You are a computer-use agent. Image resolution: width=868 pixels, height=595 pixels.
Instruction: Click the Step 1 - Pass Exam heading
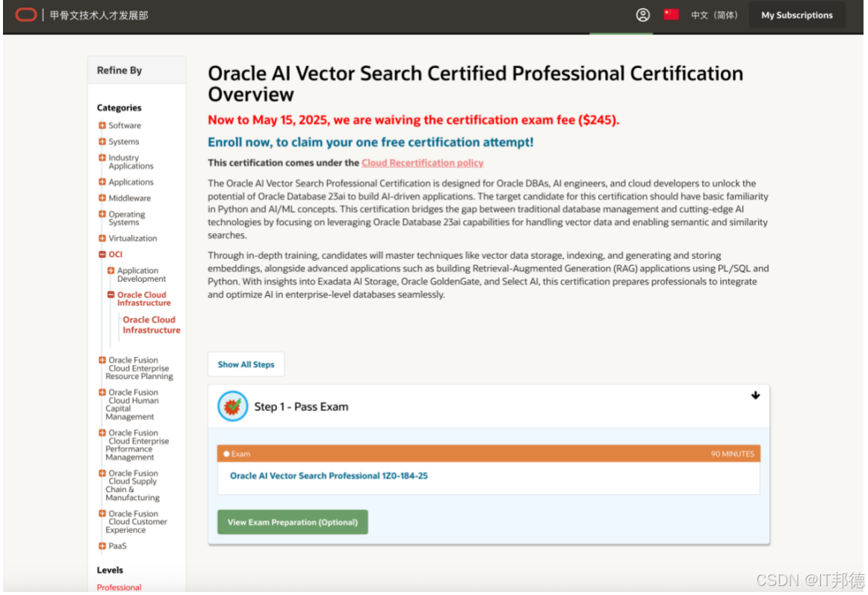301,407
